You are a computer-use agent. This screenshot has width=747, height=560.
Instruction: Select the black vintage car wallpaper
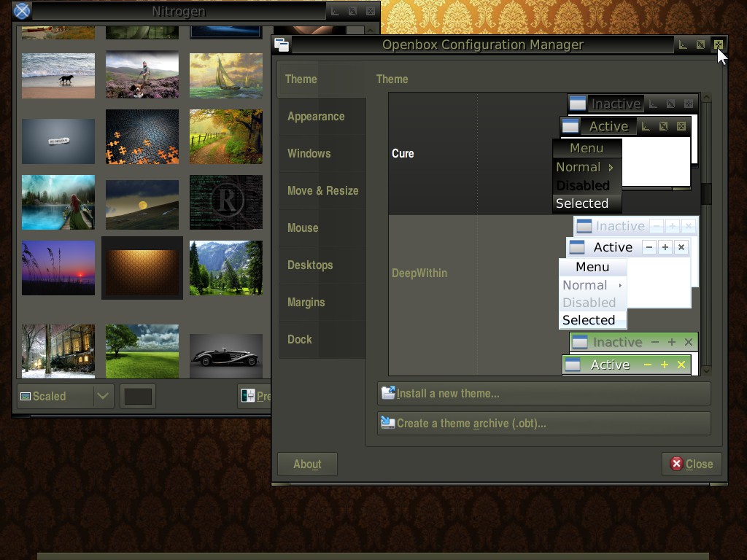(226, 356)
